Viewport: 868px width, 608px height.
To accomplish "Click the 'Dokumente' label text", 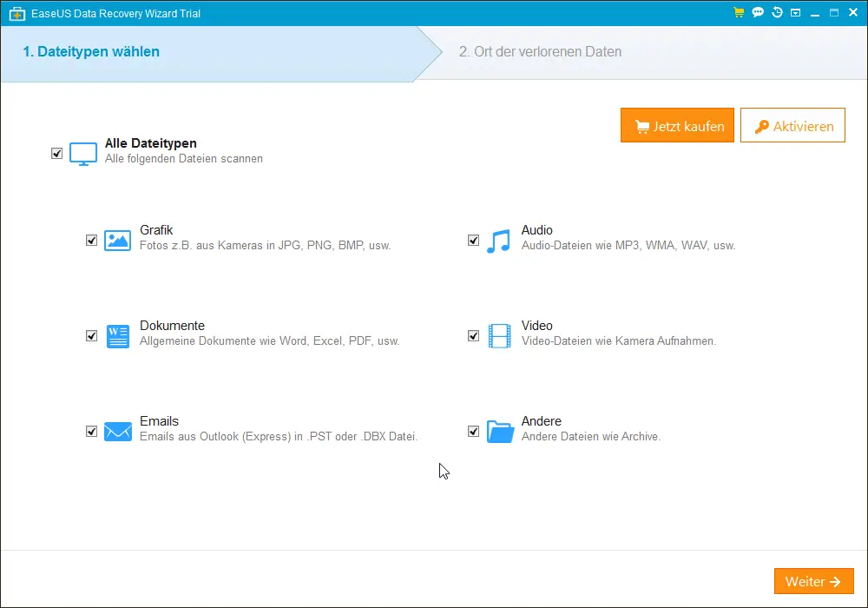I will point(172,326).
